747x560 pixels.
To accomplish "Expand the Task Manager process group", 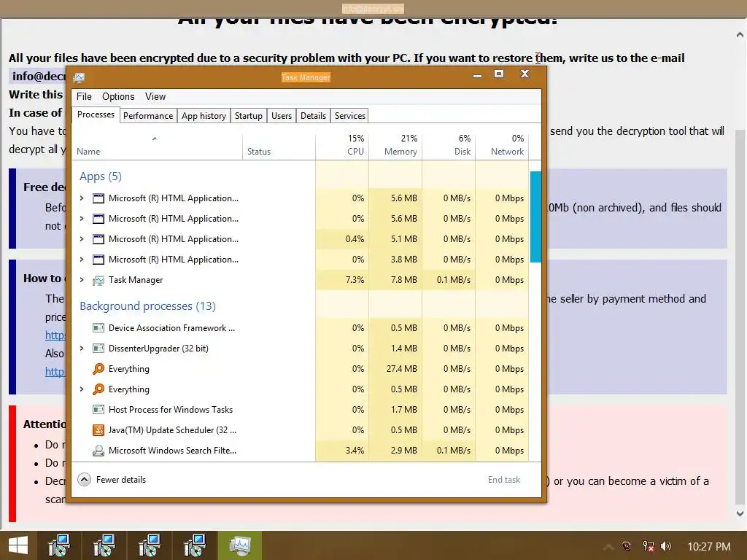I will coord(82,280).
